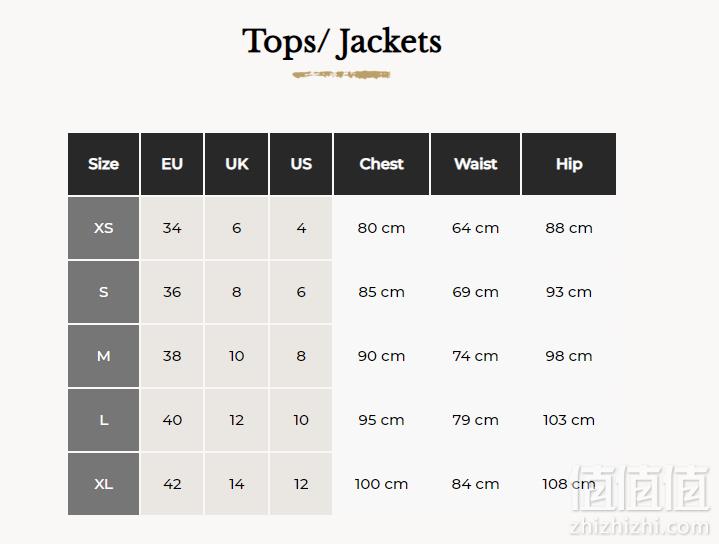Click the zhizhizhi.com watermark
Screen dimensions: 719x544
point(640,527)
